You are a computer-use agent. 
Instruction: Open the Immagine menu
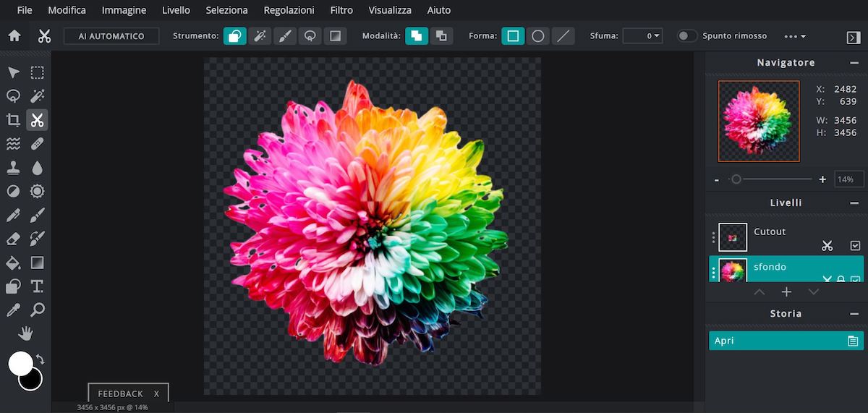click(124, 10)
